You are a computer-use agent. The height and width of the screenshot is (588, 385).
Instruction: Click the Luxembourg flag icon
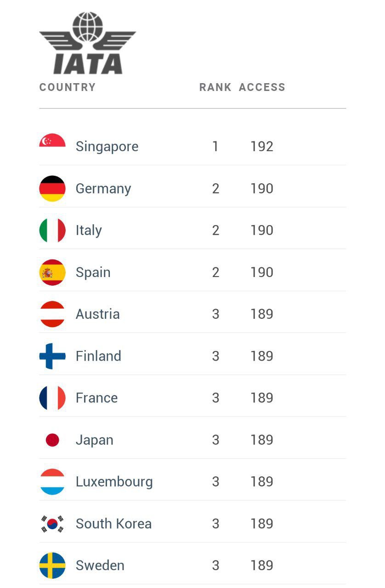(x=52, y=482)
